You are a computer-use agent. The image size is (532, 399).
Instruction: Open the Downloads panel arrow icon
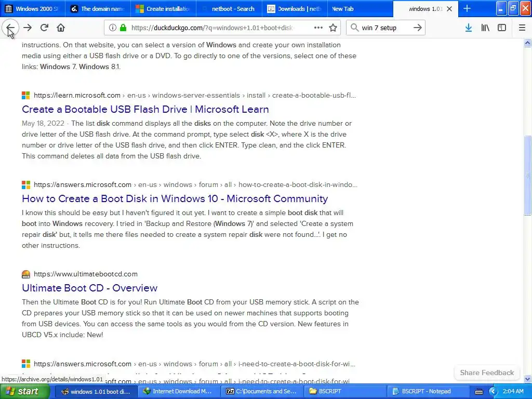[469, 28]
